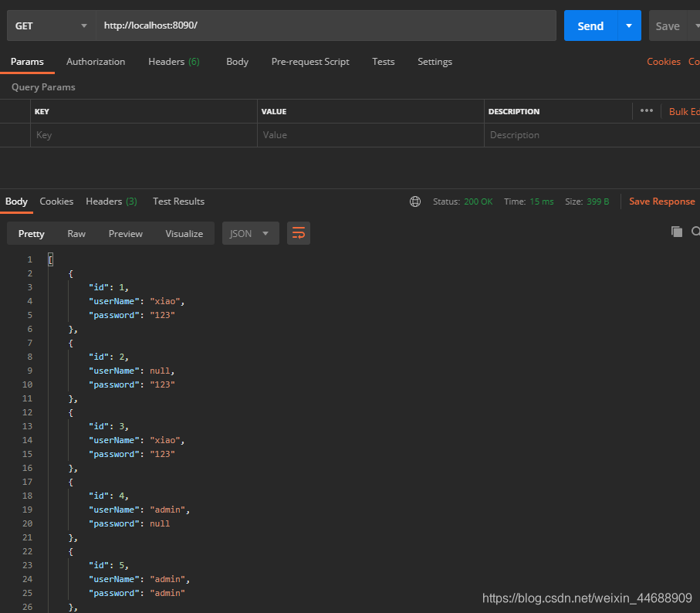Click the null password value on line 20
Viewport: 700px width, 613px height.
pyautogui.click(x=160, y=523)
